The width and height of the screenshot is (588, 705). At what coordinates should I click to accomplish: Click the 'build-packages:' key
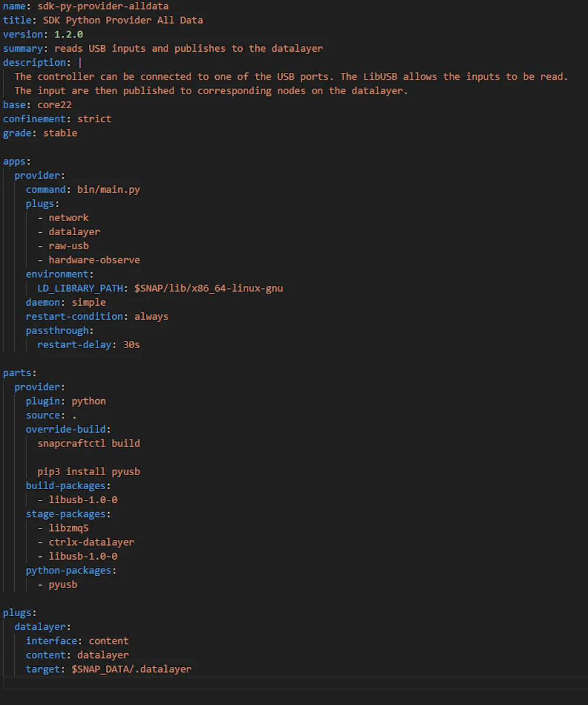(68, 486)
